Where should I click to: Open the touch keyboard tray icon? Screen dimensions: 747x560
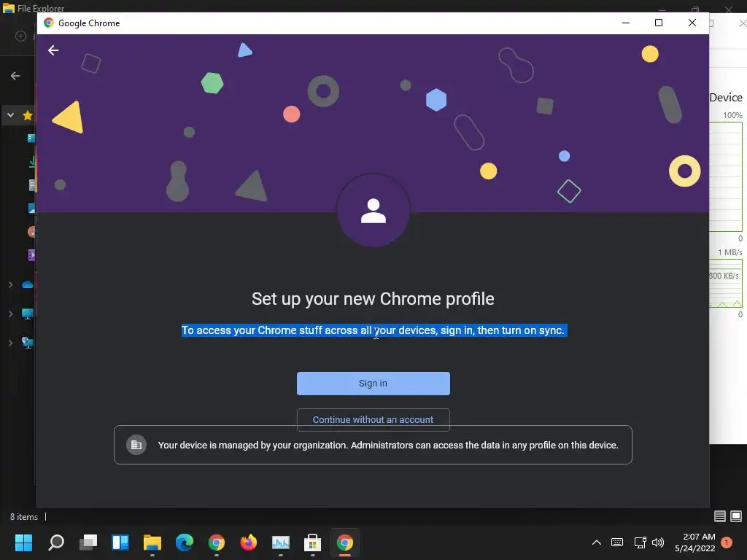(617, 542)
